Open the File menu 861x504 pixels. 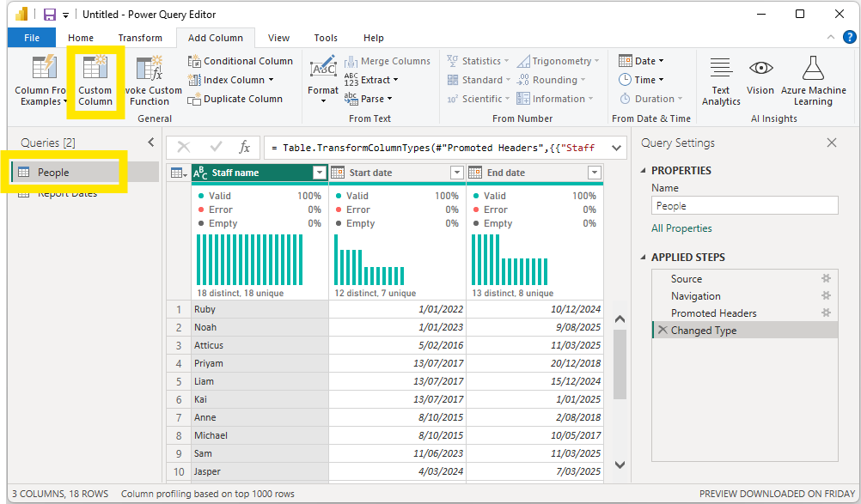32,38
